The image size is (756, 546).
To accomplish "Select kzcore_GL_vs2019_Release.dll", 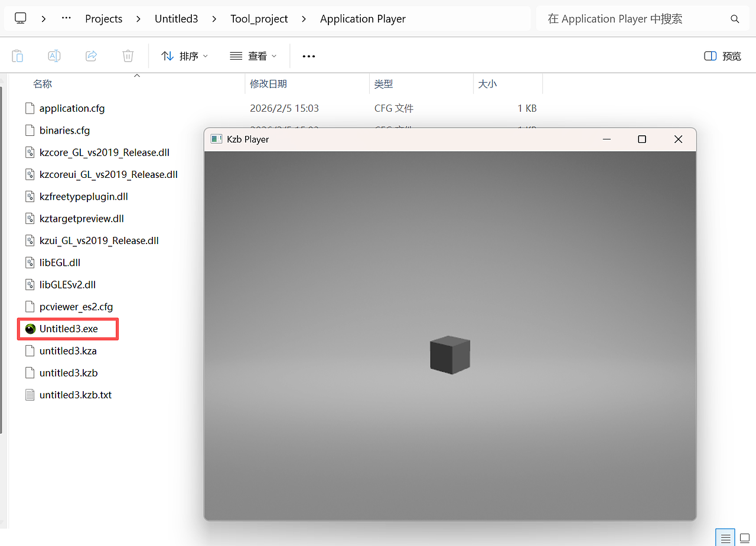I will click(x=105, y=152).
